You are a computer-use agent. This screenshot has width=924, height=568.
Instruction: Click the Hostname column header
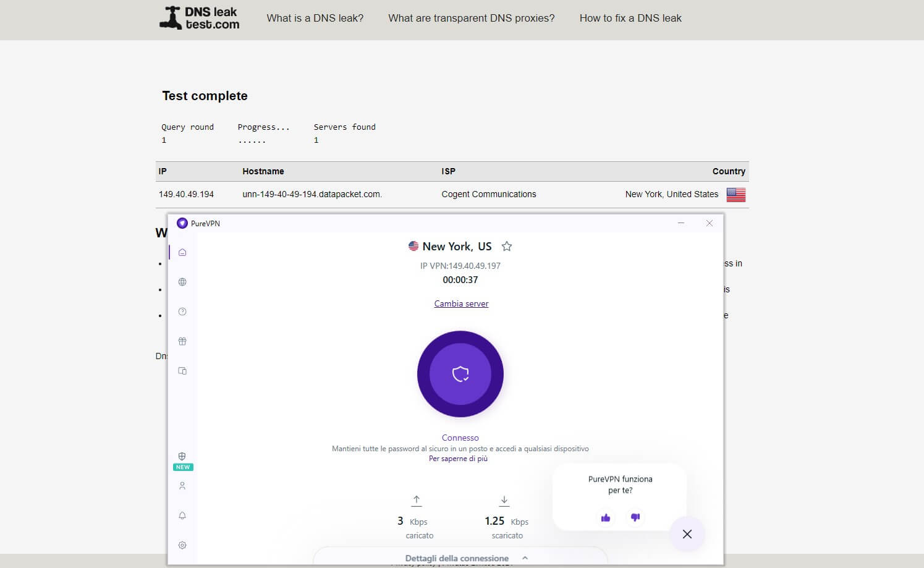[263, 171]
